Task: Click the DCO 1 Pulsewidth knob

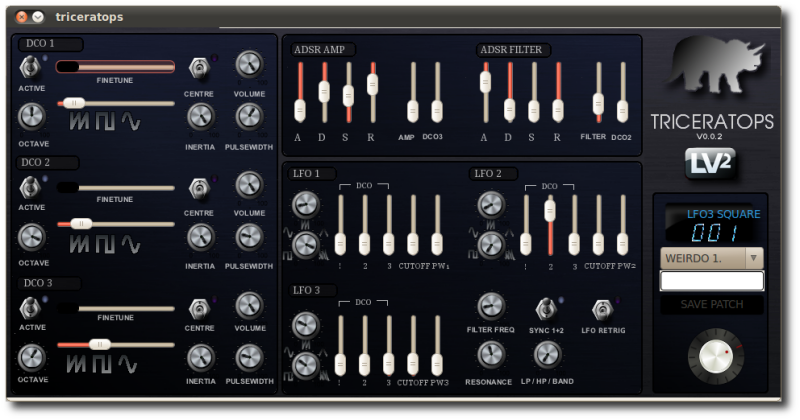Action: tap(249, 117)
